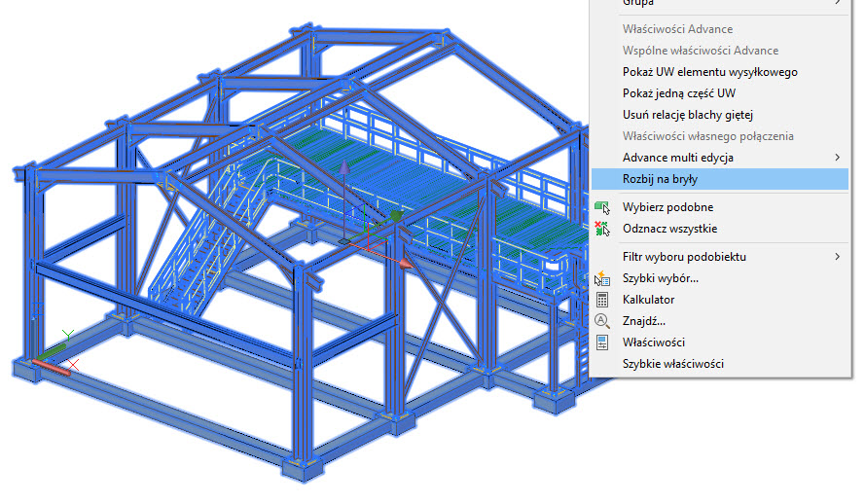865x504 pixels.
Task: Click the Wybierz podobne icon
Action: 601,207
